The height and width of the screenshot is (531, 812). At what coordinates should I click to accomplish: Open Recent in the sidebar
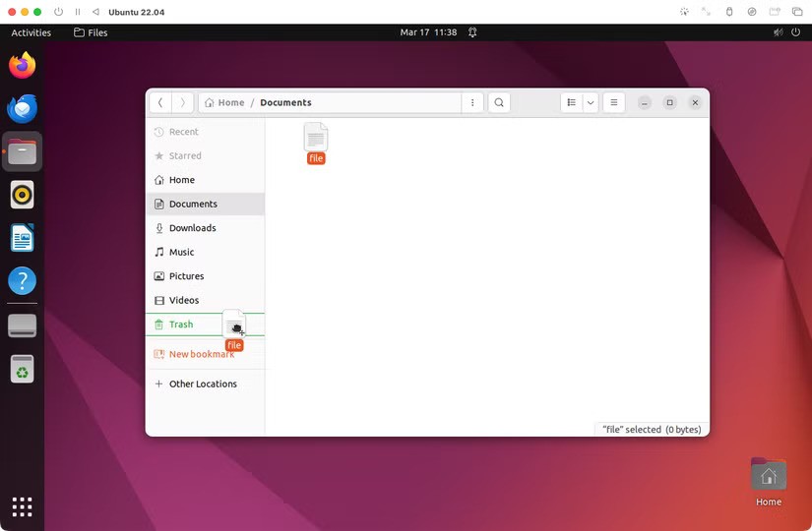coord(183,132)
